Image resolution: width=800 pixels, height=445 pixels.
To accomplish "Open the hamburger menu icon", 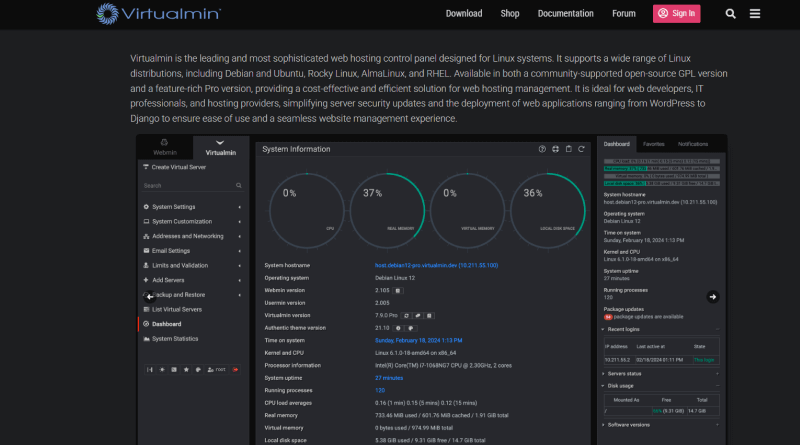I will (x=755, y=14).
